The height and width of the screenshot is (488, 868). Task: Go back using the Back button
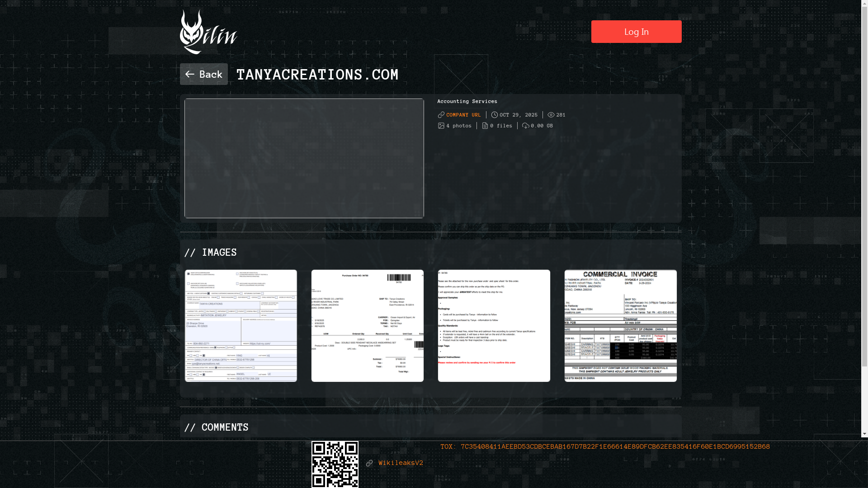coord(204,74)
